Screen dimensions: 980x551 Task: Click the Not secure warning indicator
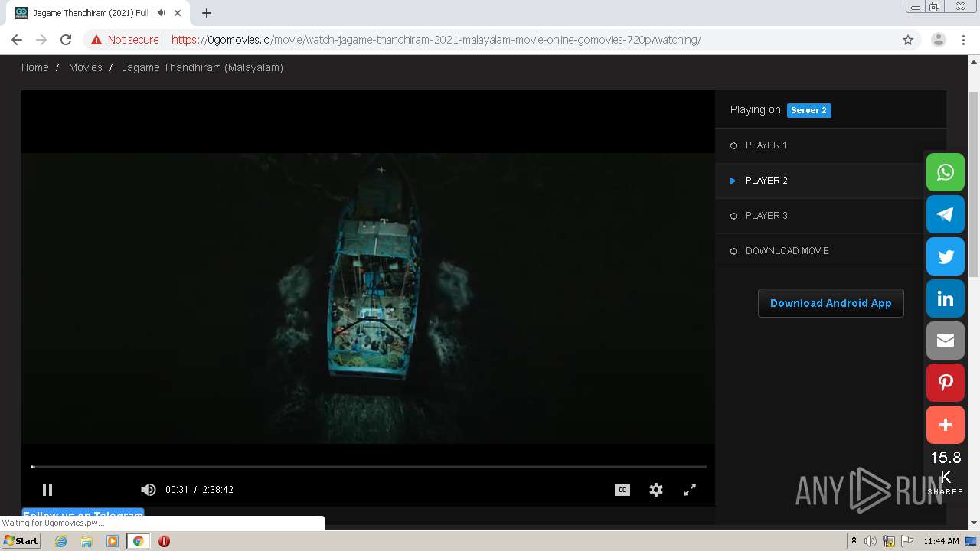(x=125, y=40)
